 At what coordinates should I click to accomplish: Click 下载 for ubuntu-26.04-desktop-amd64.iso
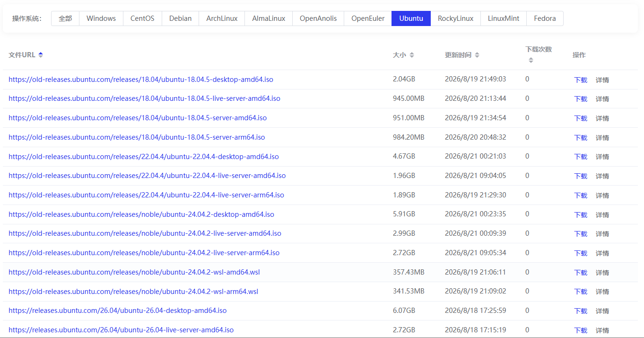(581, 311)
